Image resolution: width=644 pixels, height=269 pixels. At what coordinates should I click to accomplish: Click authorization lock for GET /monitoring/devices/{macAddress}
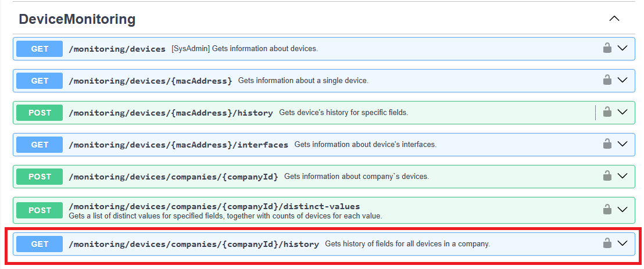tap(607, 80)
